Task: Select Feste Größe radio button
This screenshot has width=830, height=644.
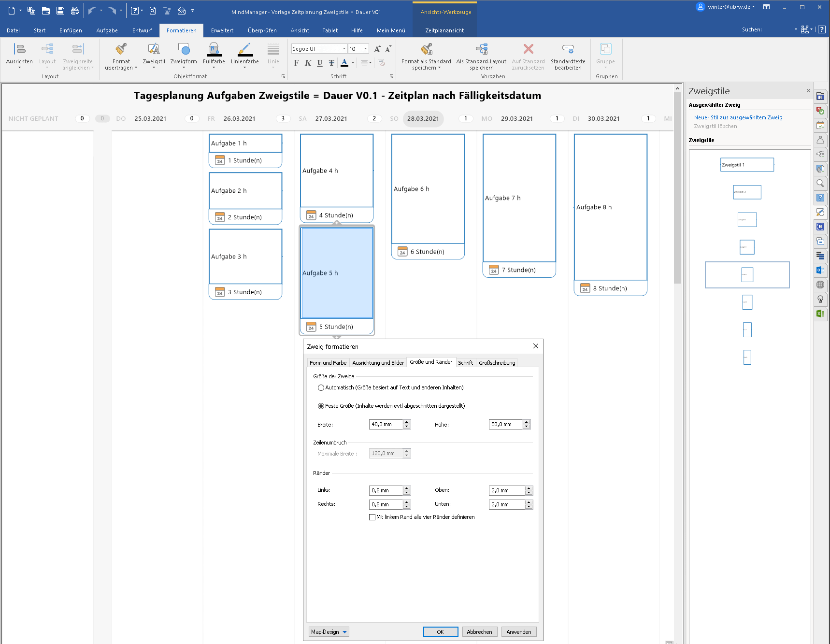Action: click(x=321, y=406)
